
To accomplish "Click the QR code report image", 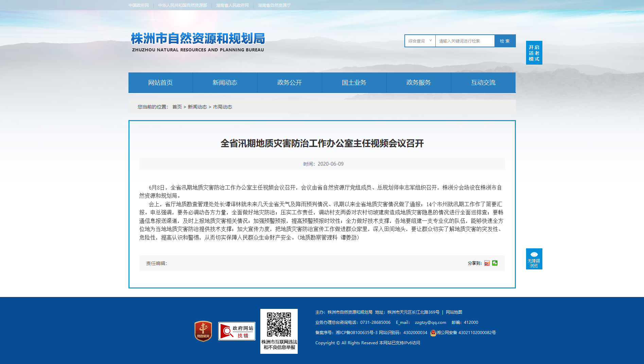I will coord(279,331).
